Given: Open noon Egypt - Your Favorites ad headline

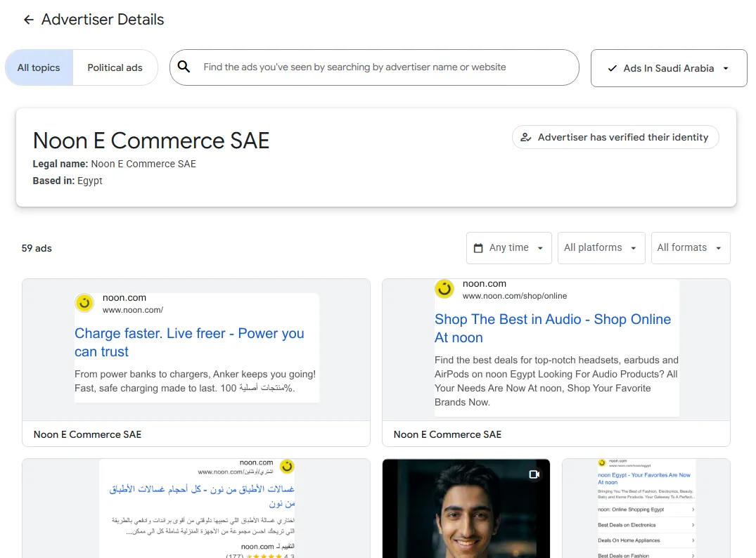Looking at the screenshot, I should click(x=643, y=478).
